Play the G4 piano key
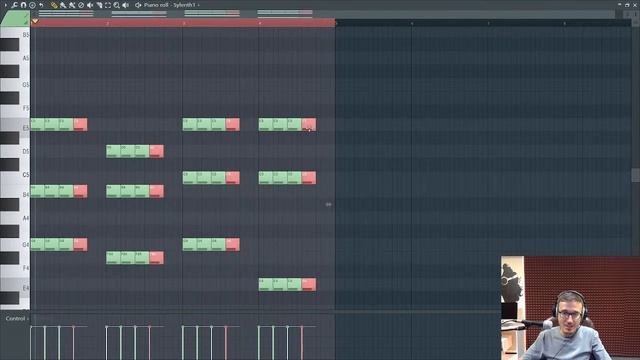The image size is (640, 360). tap(24, 244)
